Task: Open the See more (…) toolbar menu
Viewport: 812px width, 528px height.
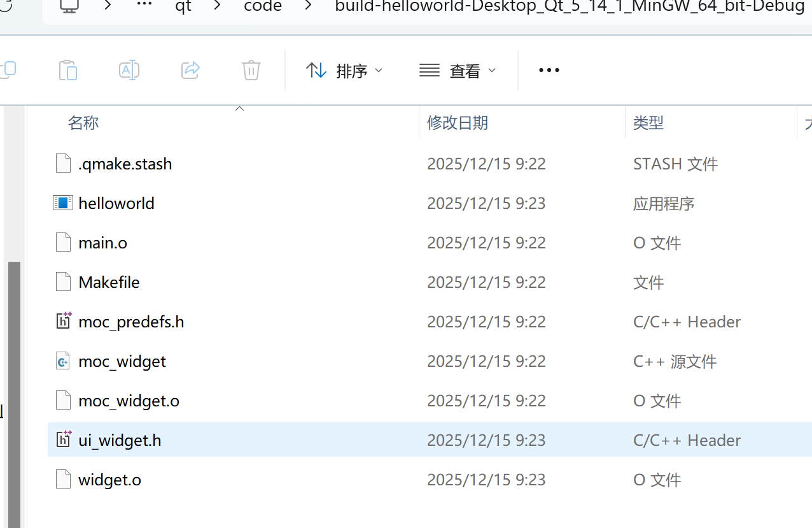Action: (x=548, y=70)
